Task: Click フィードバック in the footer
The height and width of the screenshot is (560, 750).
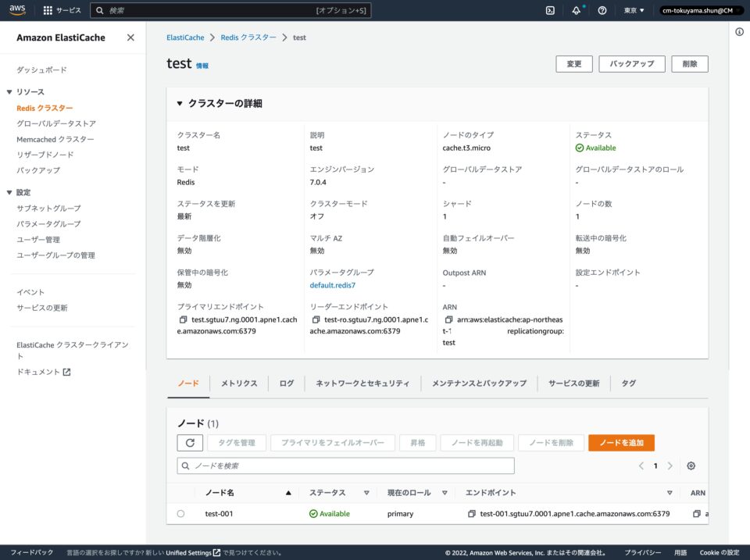Action: click(x=31, y=553)
